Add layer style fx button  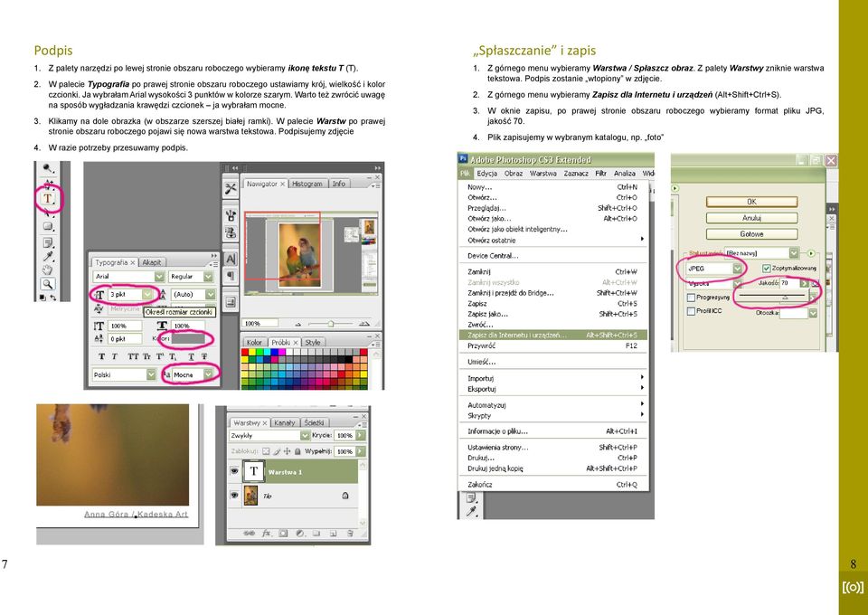266,534
